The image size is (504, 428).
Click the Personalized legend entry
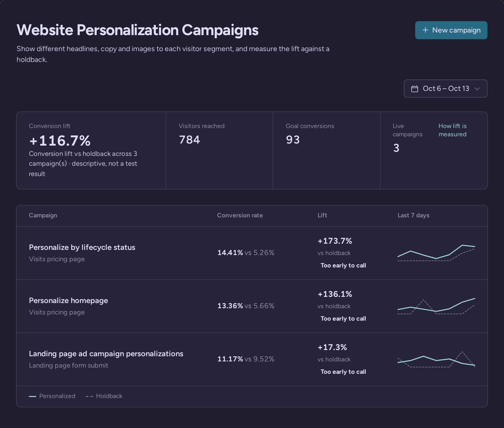click(x=52, y=396)
